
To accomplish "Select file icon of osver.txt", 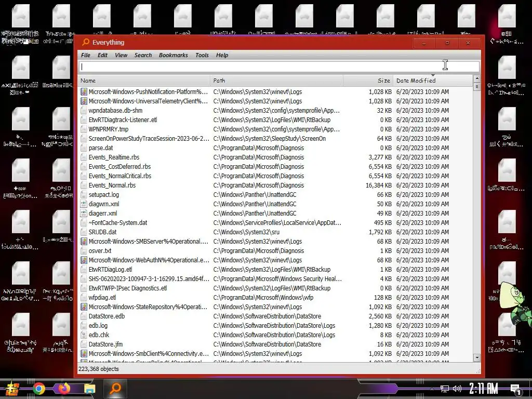I will tap(84, 251).
